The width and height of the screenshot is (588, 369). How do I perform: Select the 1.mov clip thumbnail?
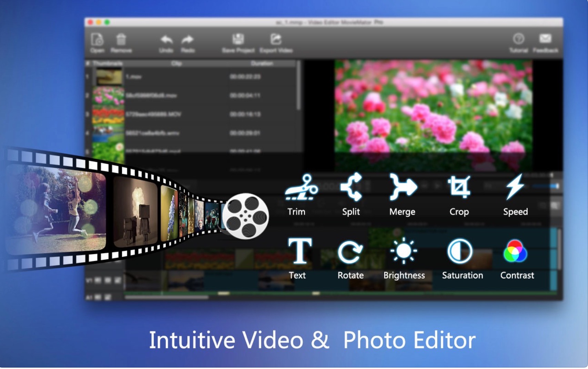[x=109, y=77]
